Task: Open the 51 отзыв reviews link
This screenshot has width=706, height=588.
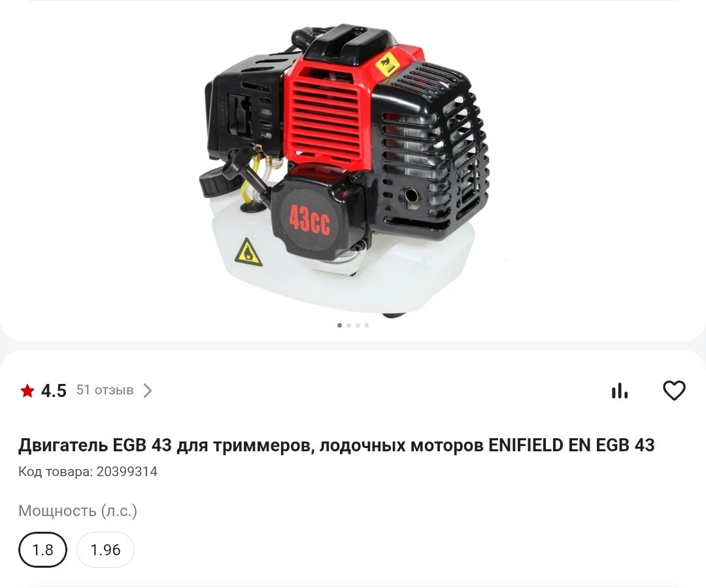Action: [105, 390]
